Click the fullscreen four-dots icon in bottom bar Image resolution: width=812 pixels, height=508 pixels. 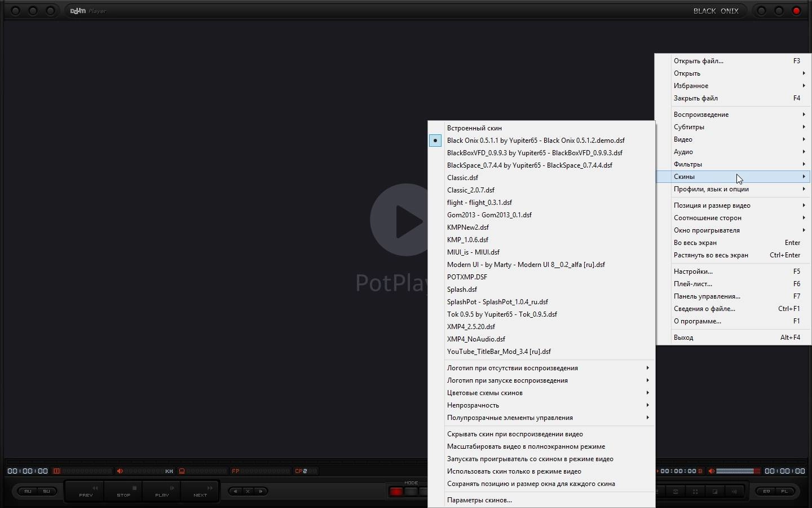point(695,492)
